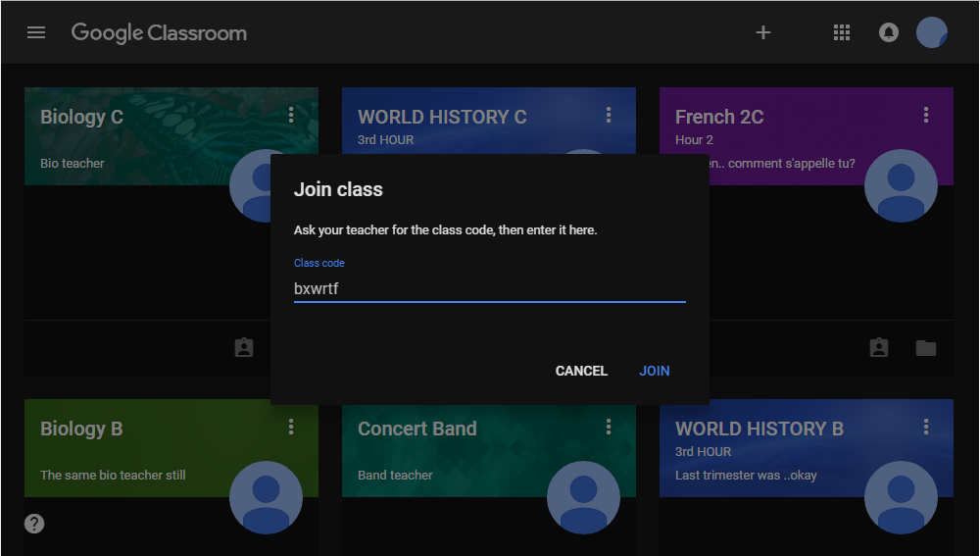Open your work icon on French 2C card

tap(879, 348)
